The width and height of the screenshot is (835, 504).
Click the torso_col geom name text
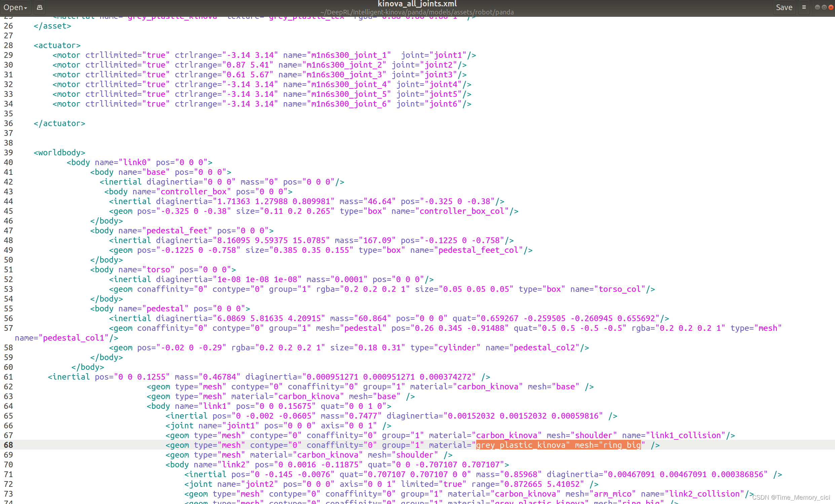pos(619,289)
